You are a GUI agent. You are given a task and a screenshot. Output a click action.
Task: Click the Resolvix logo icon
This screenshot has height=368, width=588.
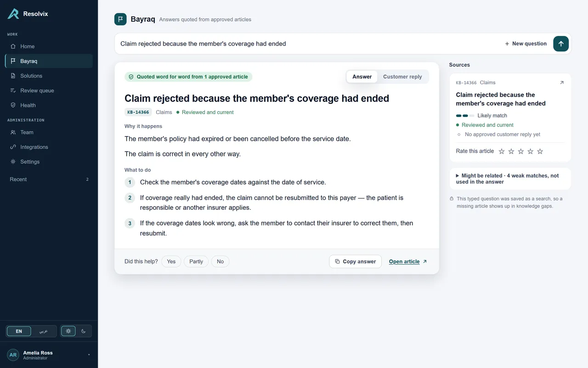(13, 14)
